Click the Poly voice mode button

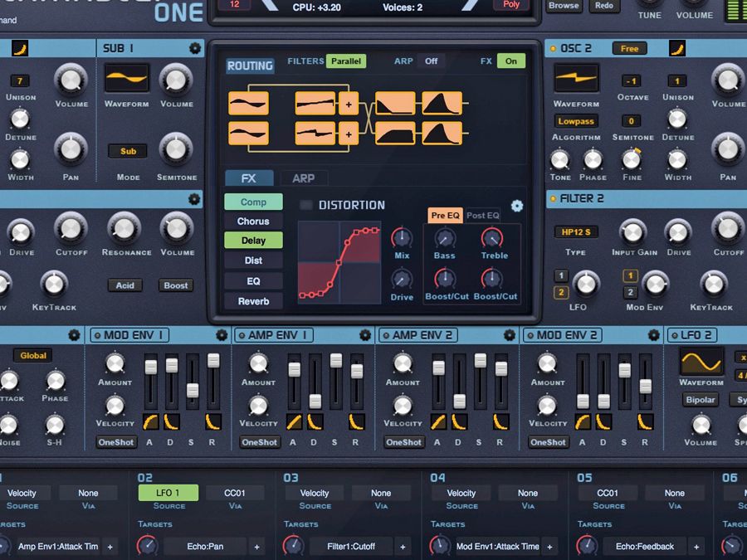(x=511, y=5)
